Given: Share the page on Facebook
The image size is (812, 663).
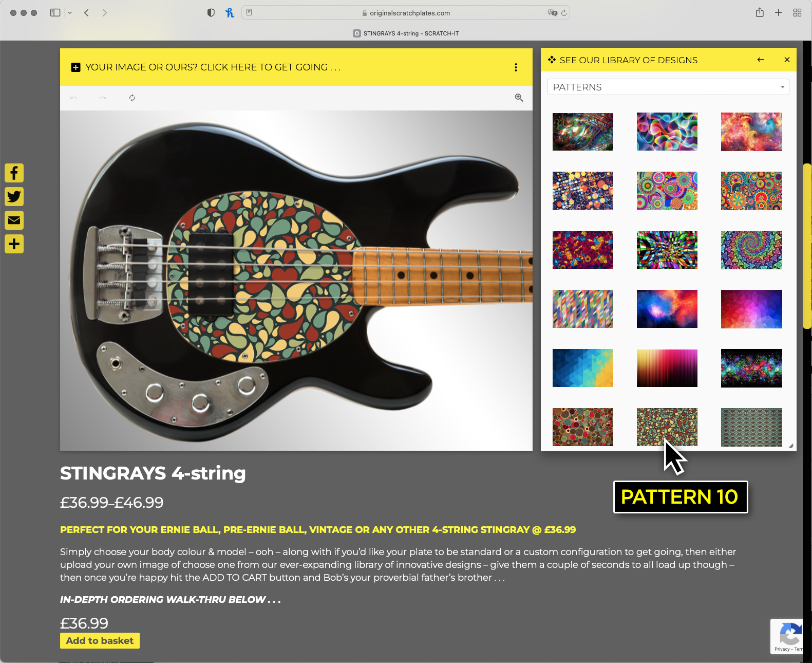Looking at the screenshot, I should pyautogui.click(x=14, y=173).
